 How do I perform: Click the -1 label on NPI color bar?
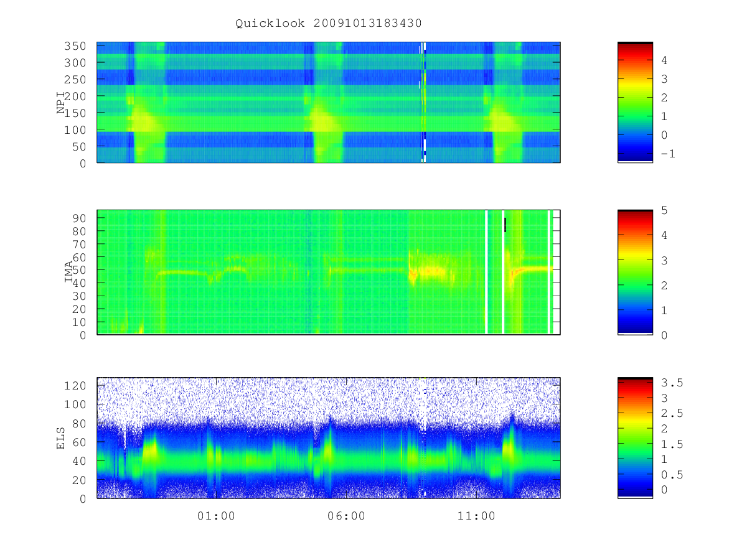(668, 153)
